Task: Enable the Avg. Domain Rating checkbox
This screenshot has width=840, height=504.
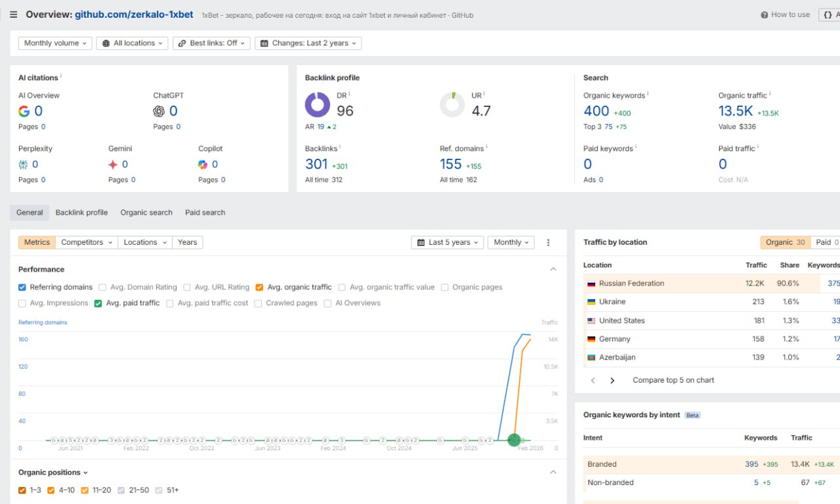Action: 102,287
